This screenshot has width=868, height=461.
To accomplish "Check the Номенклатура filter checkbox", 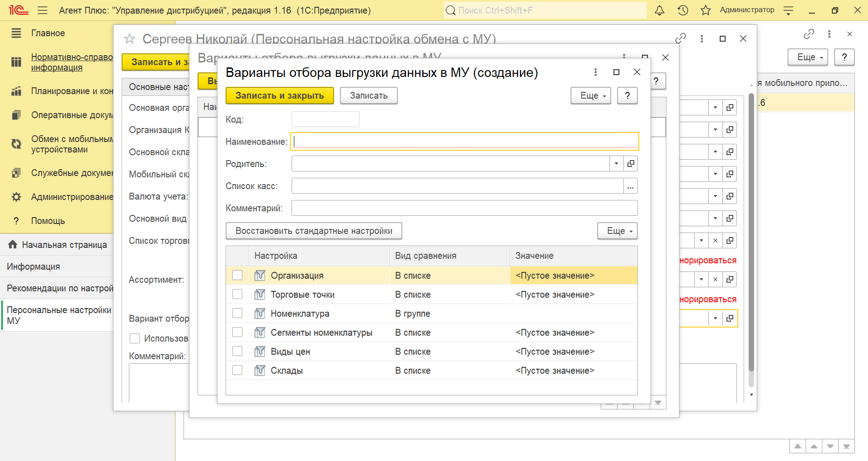I will pyautogui.click(x=237, y=313).
